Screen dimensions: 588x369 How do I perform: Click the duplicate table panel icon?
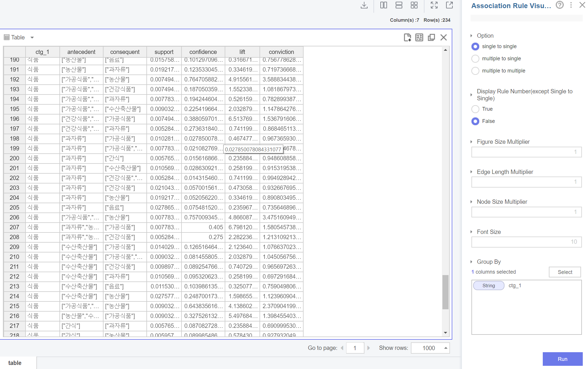click(431, 37)
